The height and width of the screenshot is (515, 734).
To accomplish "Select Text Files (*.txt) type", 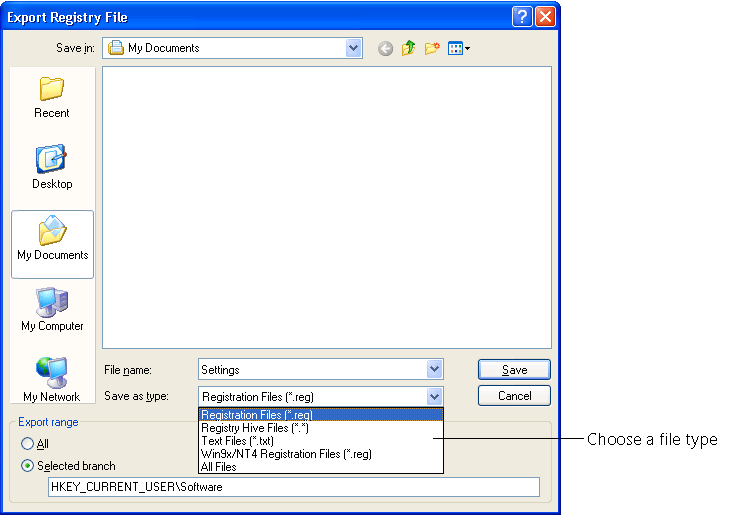I will pos(321,441).
